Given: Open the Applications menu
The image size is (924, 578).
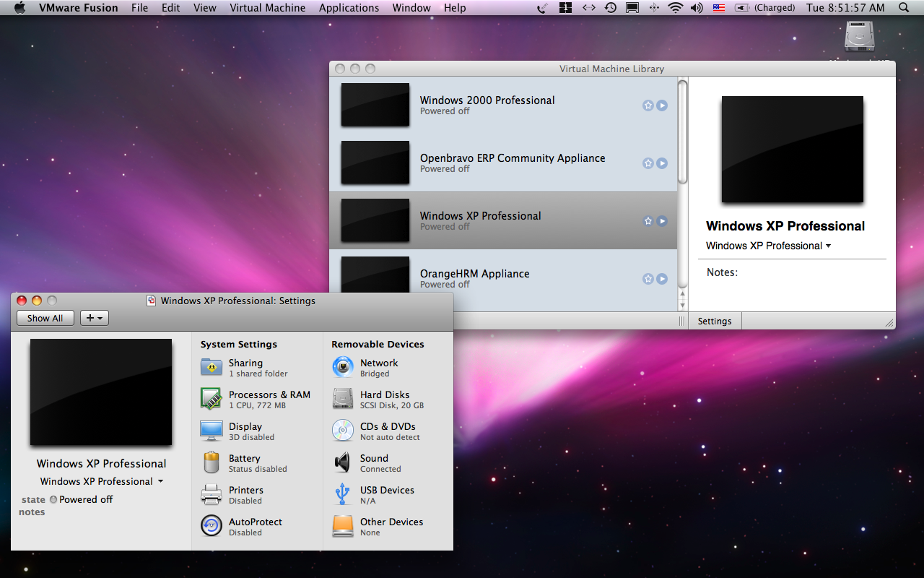Looking at the screenshot, I should click(x=349, y=8).
